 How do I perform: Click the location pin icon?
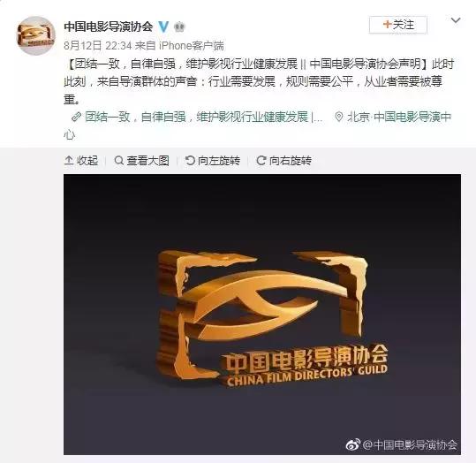coord(339,117)
